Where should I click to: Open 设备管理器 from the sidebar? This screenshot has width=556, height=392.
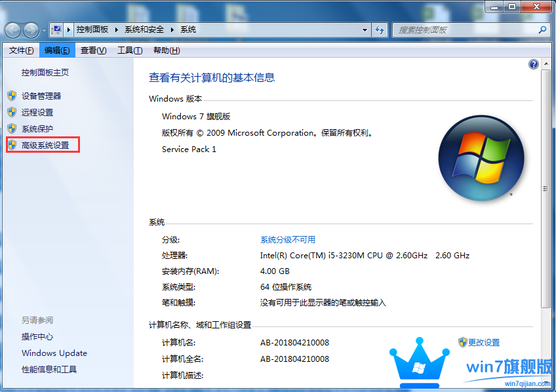click(x=41, y=96)
